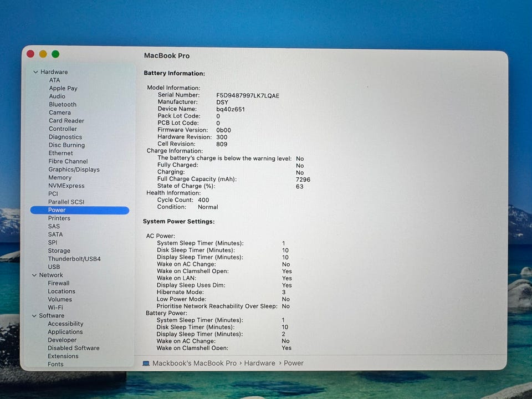Select NVMExpress in the sidebar

click(x=66, y=186)
